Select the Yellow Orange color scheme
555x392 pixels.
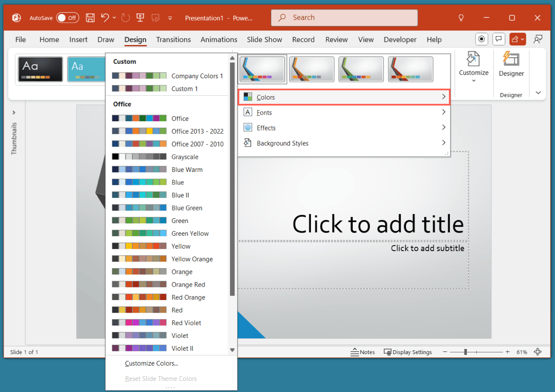(x=167, y=259)
